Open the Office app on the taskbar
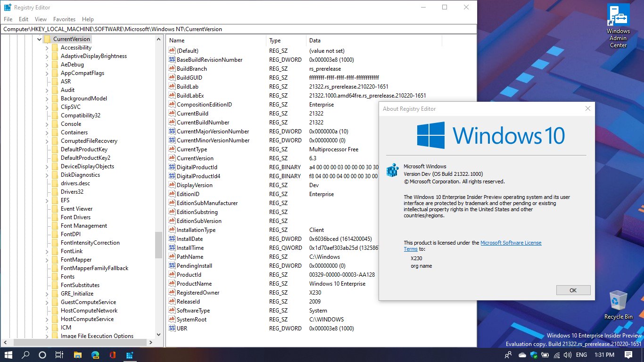 112,354
